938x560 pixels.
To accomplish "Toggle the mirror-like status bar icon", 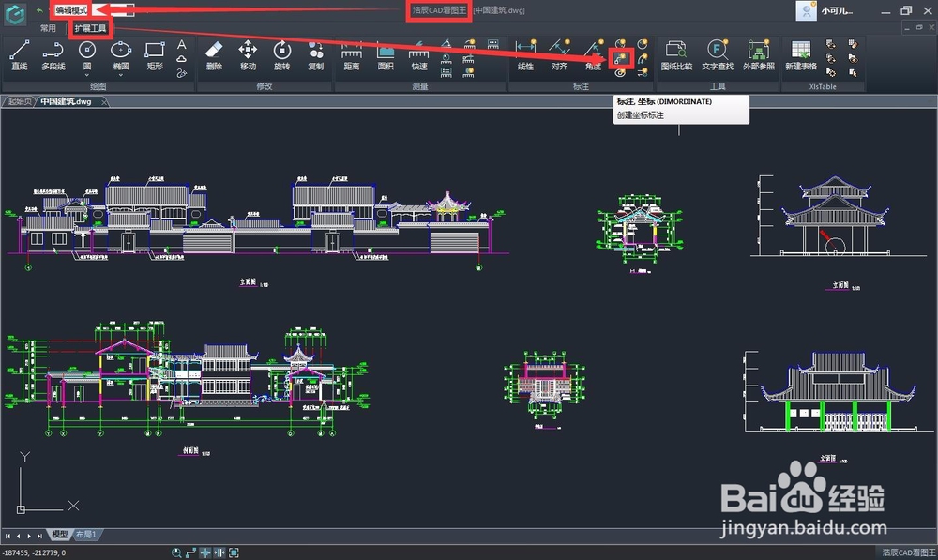I will click(219, 552).
